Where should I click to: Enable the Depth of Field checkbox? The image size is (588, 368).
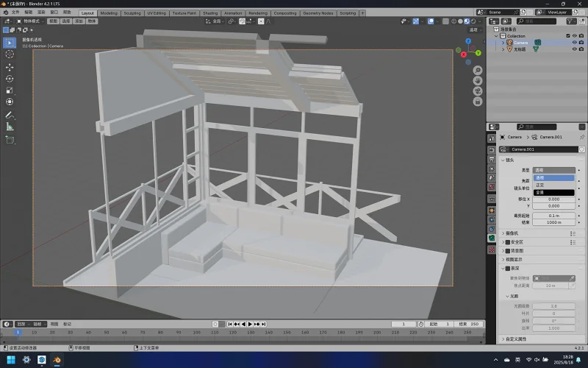[x=508, y=269]
